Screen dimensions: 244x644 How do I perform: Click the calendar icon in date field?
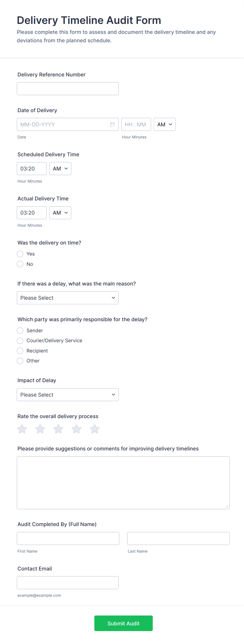pyautogui.click(x=113, y=124)
